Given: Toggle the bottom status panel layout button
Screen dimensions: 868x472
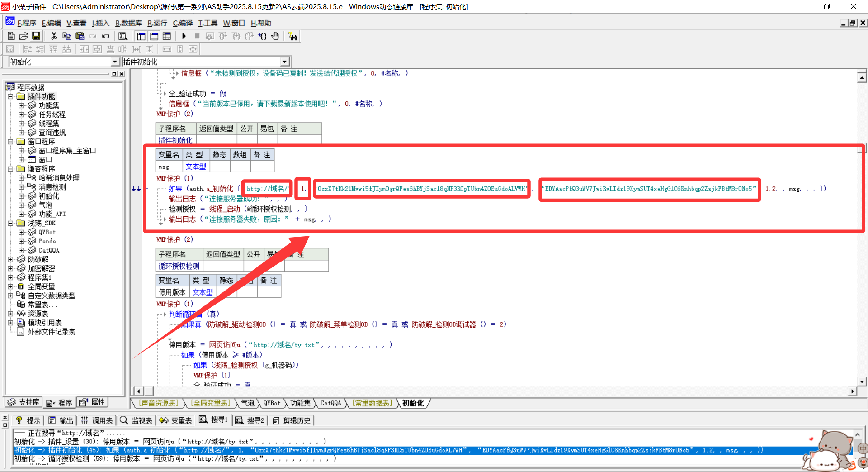Looking at the screenshot, I should [x=154, y=36].
